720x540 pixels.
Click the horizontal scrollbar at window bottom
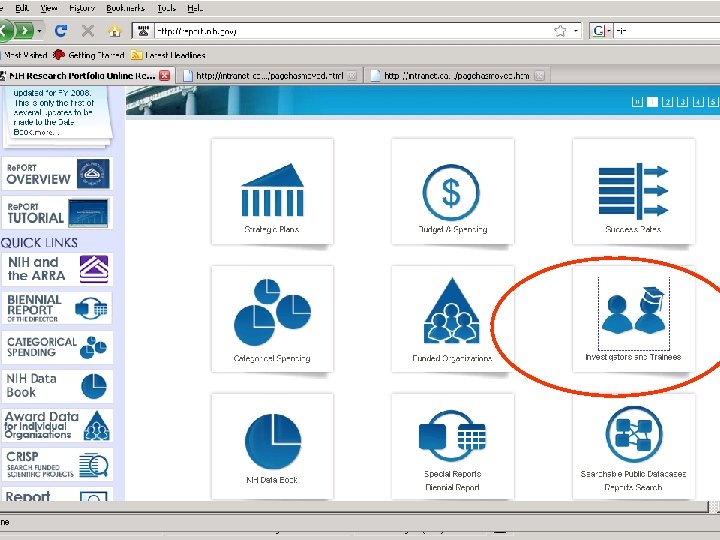pos(354,506)
